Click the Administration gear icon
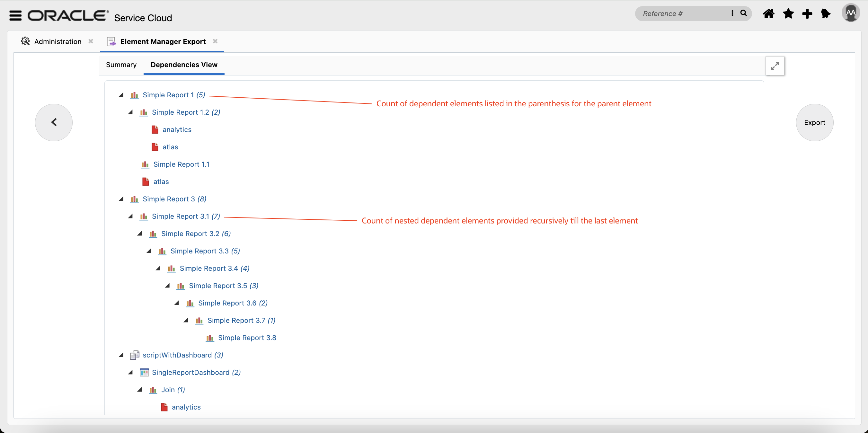 [x=25, y=41]
